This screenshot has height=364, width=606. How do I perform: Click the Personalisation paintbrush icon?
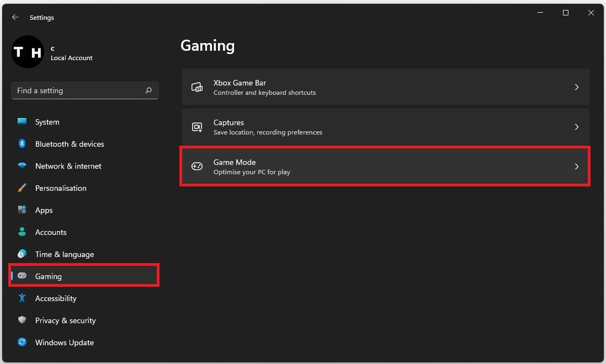coord(22,188)
